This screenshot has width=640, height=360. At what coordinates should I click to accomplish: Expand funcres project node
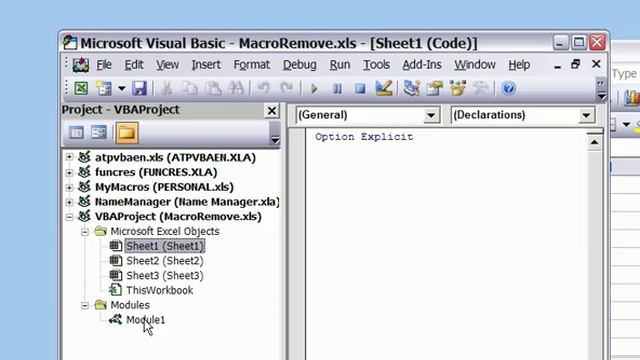pyautogui.click(x=69, y=172)
